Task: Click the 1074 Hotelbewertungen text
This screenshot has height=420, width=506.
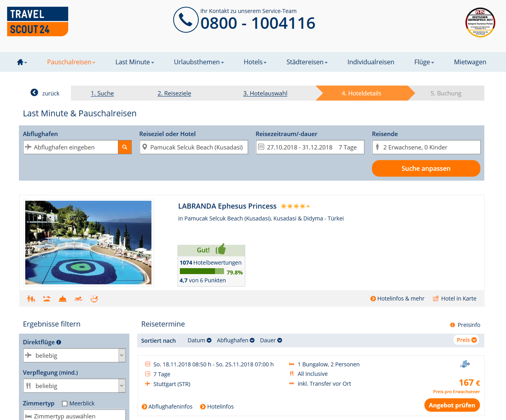Action: [211, 262]
